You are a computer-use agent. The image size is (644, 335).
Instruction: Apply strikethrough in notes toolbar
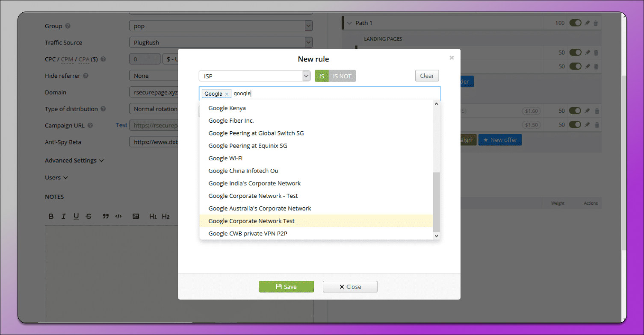(x=89, y=217)
